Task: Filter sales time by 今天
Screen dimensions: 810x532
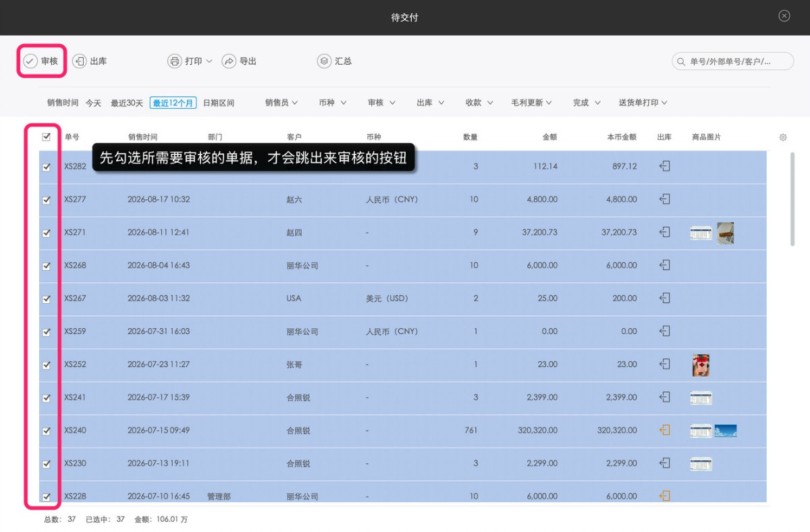Action: [x=93, y=103]
